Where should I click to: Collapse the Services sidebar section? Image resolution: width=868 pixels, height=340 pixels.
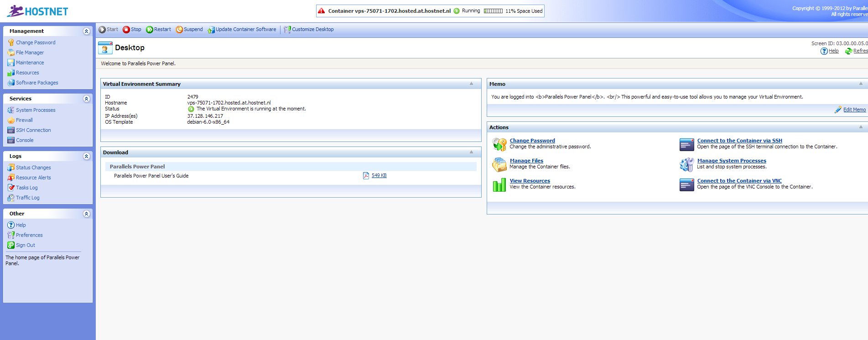tap(86, 99)
